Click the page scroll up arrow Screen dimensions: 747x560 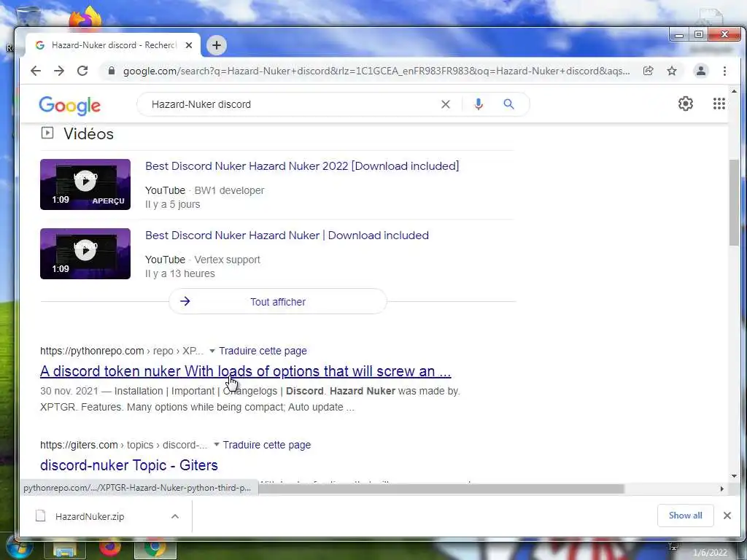(x=734, y=91)
